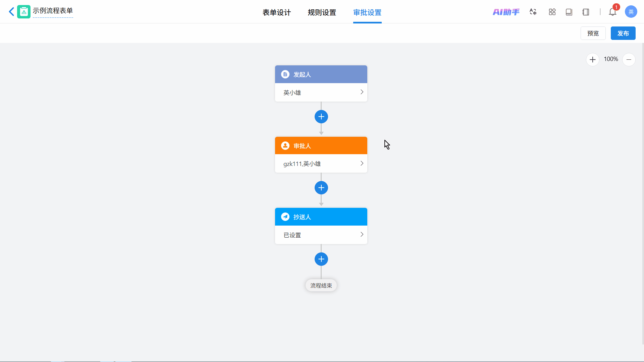644x362 pixels.
Task: Add node after 发起人 with plus
Action: click(321, 117)
